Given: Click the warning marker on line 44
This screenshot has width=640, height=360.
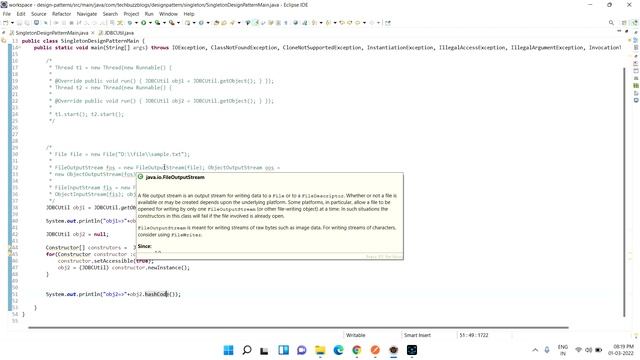Looking at the screenshot, I should [x=10, y=248].
